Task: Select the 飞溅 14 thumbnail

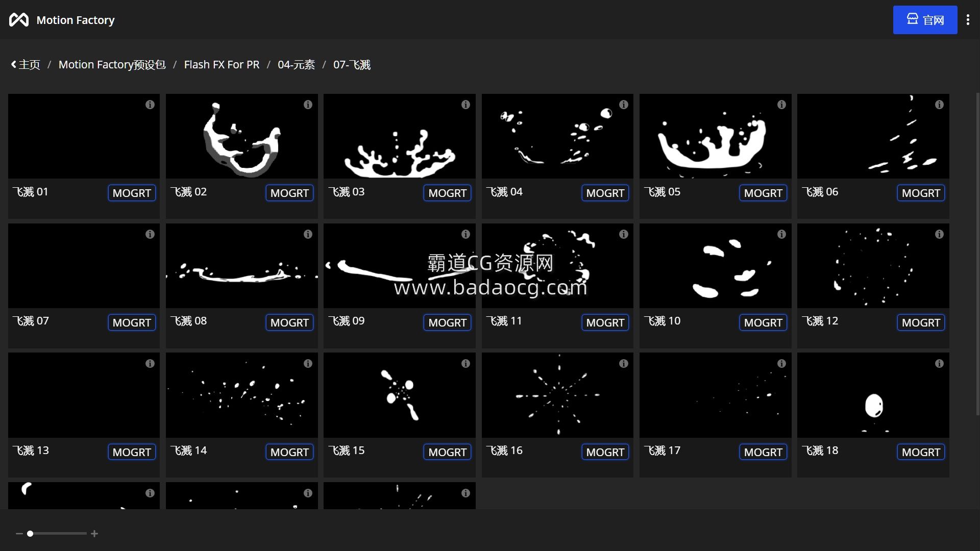Action: point(242,395)
